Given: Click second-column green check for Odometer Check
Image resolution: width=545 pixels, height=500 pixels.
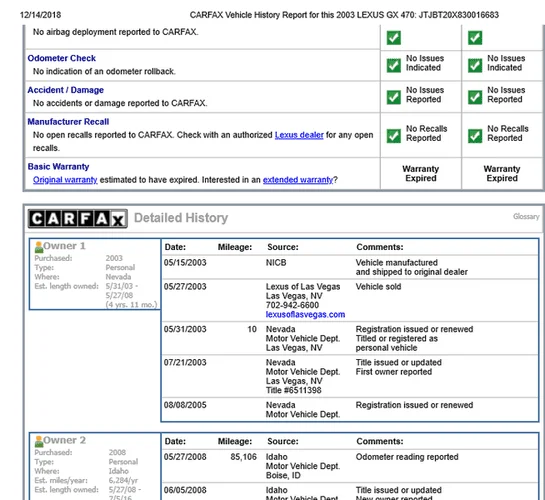Looking at the screenshot, I should point(475,65).
